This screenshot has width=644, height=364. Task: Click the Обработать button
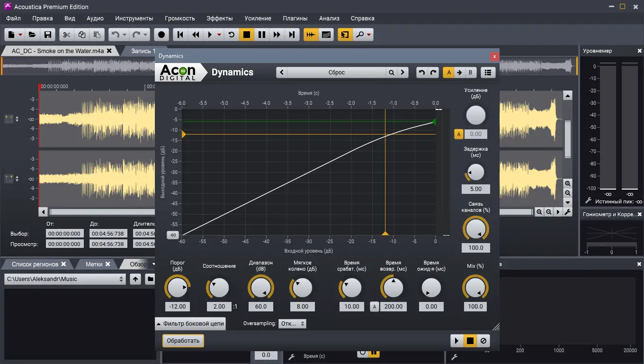coord(183,340)
